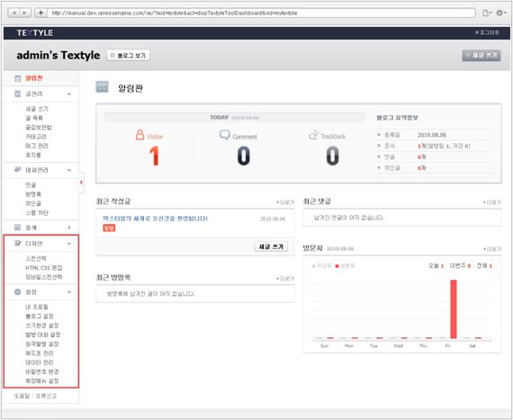The width and height of the screenshot is (513, 420).
Task: Click the browser URL address field
Action: pos(261,13)
